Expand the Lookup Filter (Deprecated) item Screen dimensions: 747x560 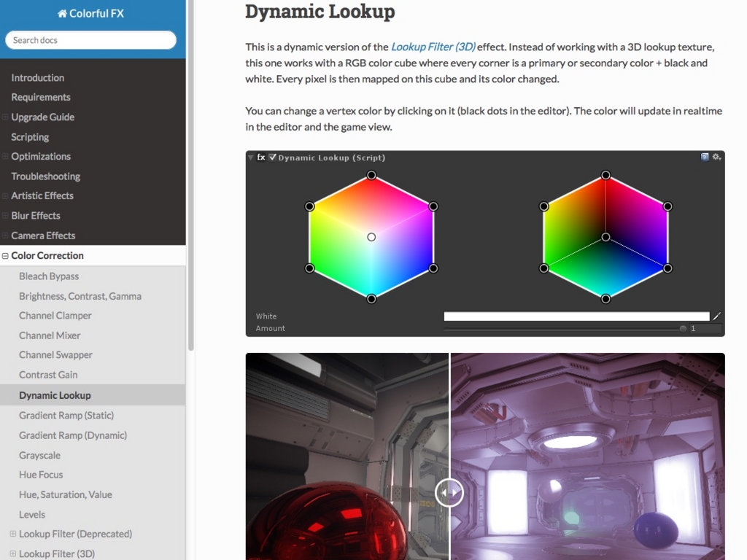[x=13, y=534]
